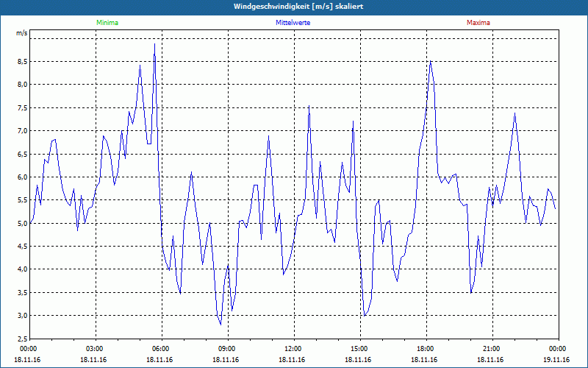Click the 7,0 y-axis value
588x368 pixels.
pos(23,131)
